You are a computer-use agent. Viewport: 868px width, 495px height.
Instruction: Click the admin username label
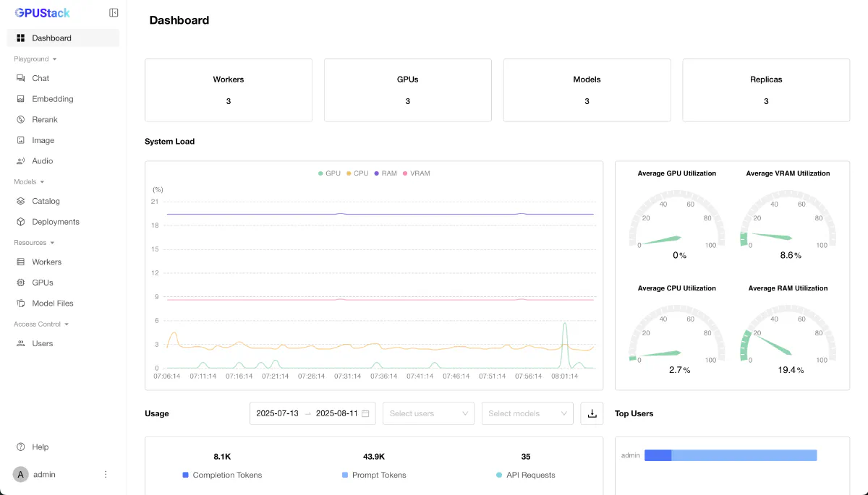coord(44,475)
